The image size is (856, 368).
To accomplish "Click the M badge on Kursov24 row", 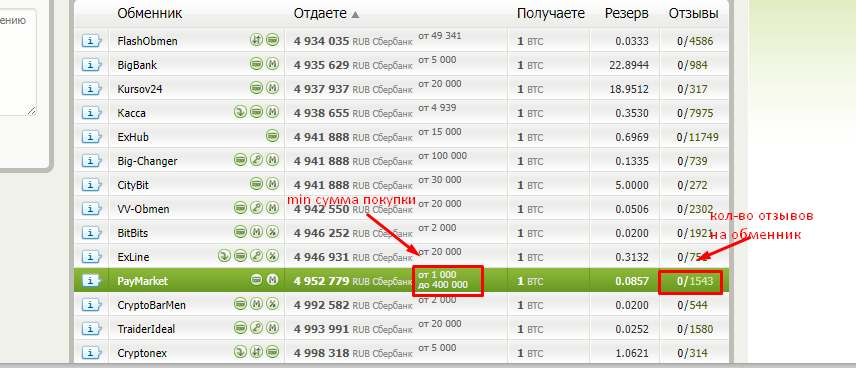I will tap(272, 88).
